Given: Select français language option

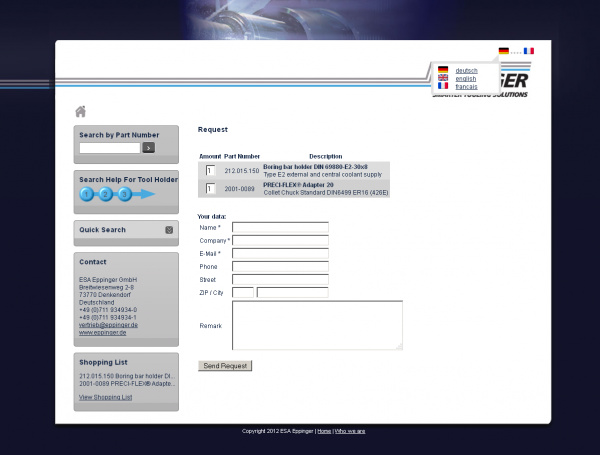Looking at the screenshot, I should pos(466,86).
